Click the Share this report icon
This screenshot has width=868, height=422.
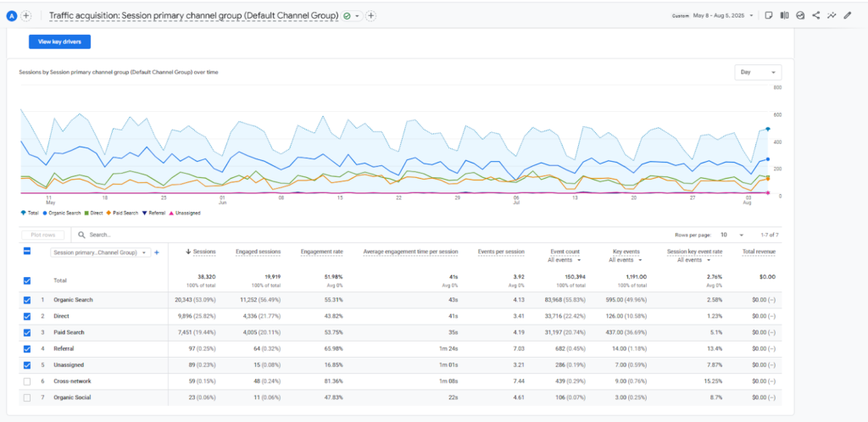point(816,15)
